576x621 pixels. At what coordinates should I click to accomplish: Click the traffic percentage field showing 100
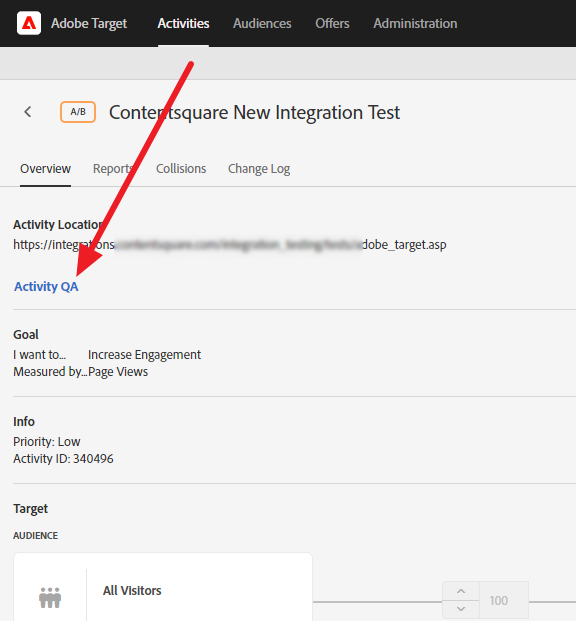click(x=504, y=600)
